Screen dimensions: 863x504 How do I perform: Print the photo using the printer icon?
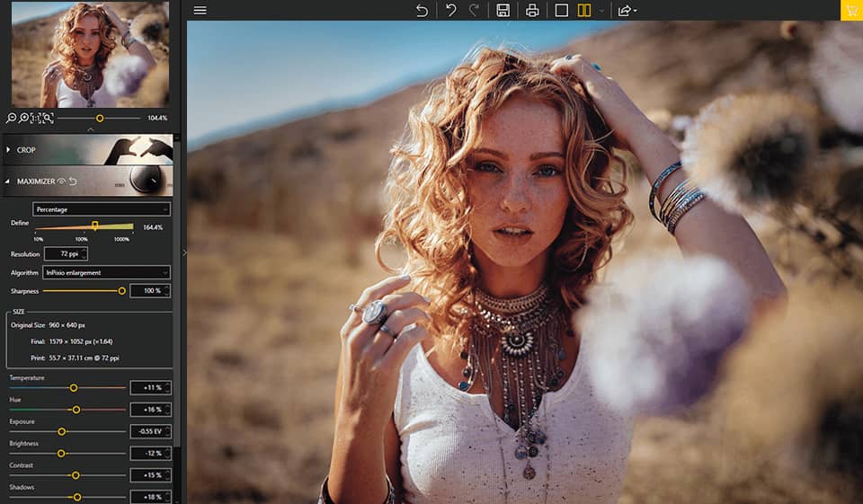pyautogui.click(x=532, y=11)
